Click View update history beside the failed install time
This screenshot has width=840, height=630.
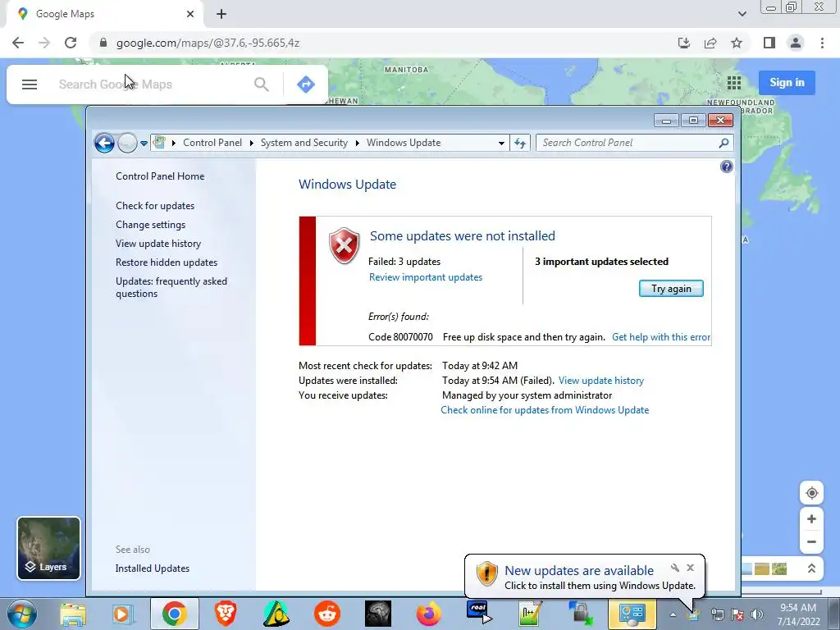pos(601,381)
